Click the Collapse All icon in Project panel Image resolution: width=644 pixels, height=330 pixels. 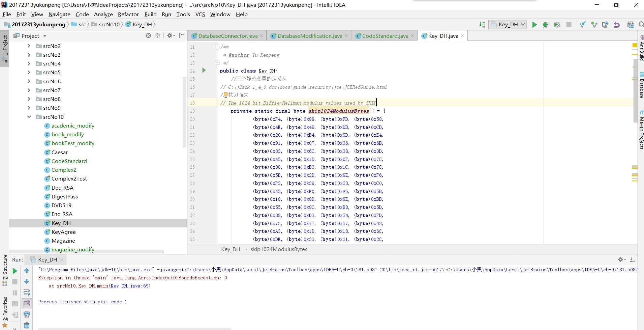(157, 35)
